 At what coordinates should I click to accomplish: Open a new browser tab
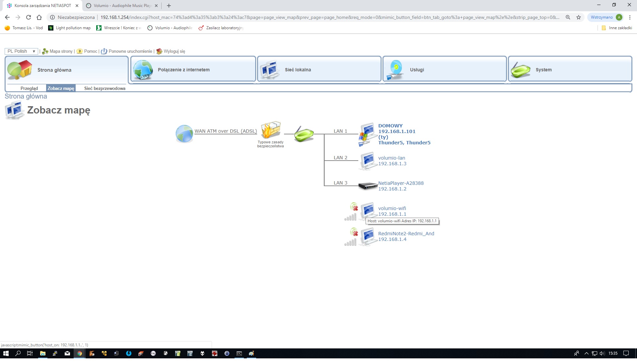coord(169,6)
